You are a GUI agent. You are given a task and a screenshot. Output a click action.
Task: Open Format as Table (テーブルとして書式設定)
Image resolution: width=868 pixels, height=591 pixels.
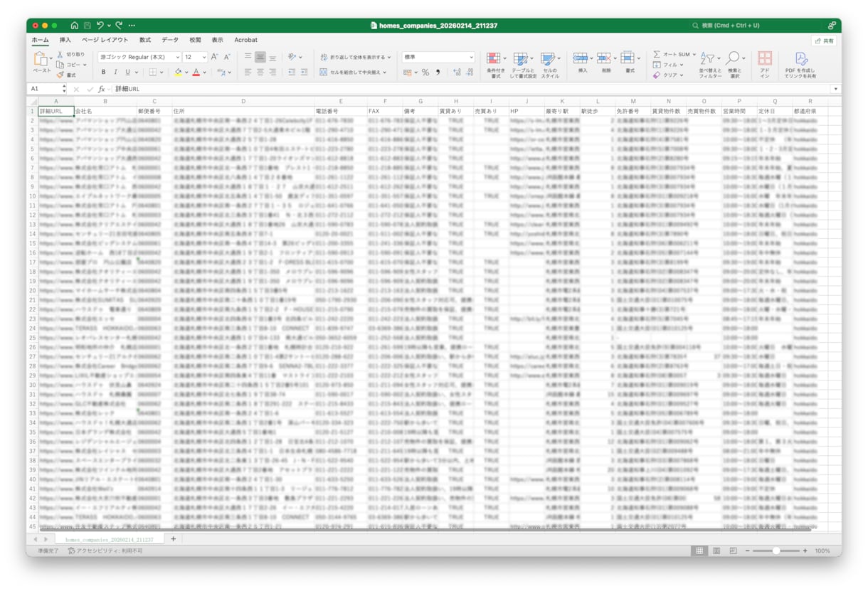(x=522, y=64)
